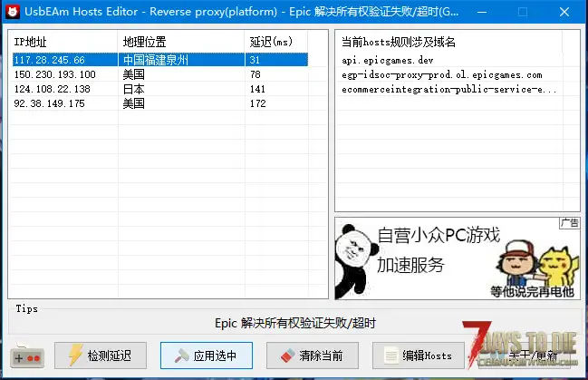Sort by the 地理位置 column header
588x380 pixels.
tap(181, 42)
